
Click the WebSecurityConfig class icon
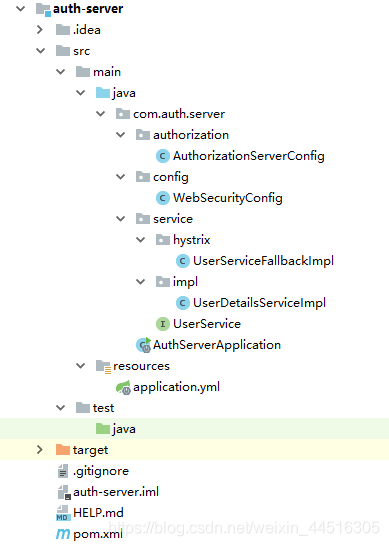pyautogui.click(x=163, y=198)
